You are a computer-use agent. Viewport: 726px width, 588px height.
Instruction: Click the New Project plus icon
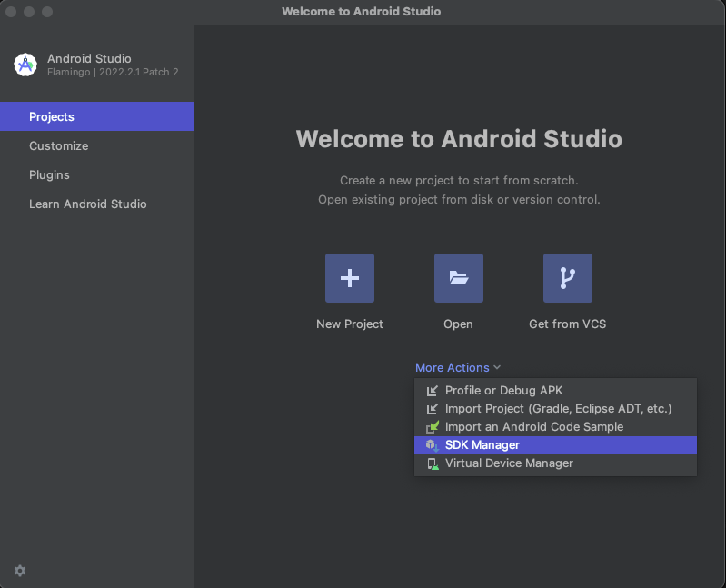point(350,278)
